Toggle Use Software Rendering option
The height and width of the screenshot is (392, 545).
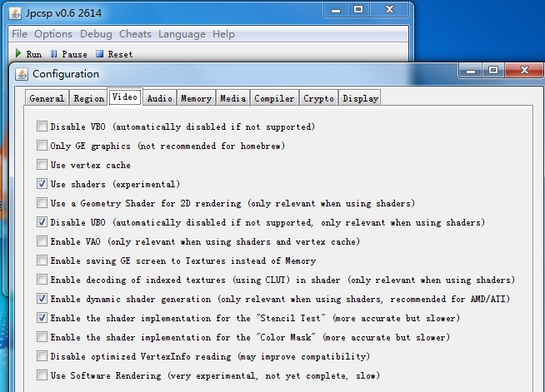coord(42,376)
